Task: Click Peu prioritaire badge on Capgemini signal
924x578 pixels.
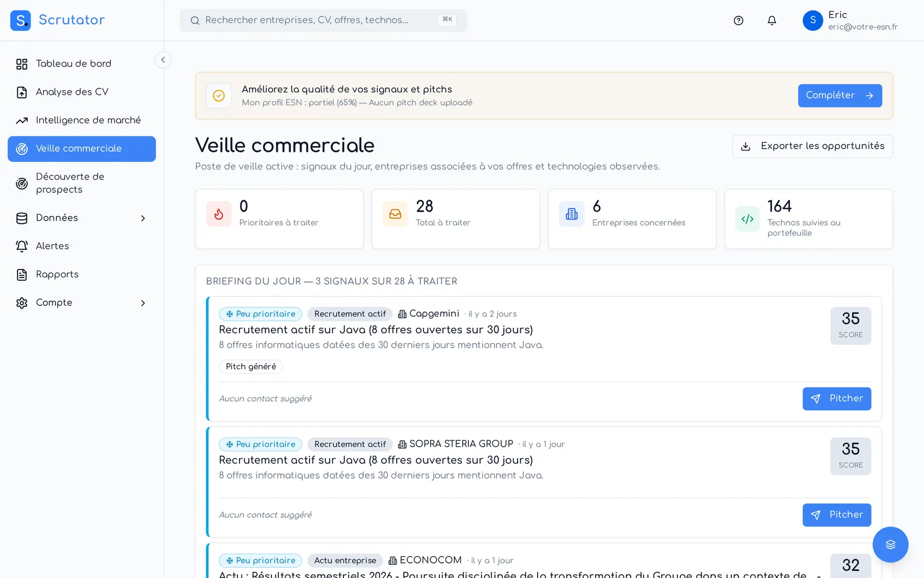Action: click(260, 314)
